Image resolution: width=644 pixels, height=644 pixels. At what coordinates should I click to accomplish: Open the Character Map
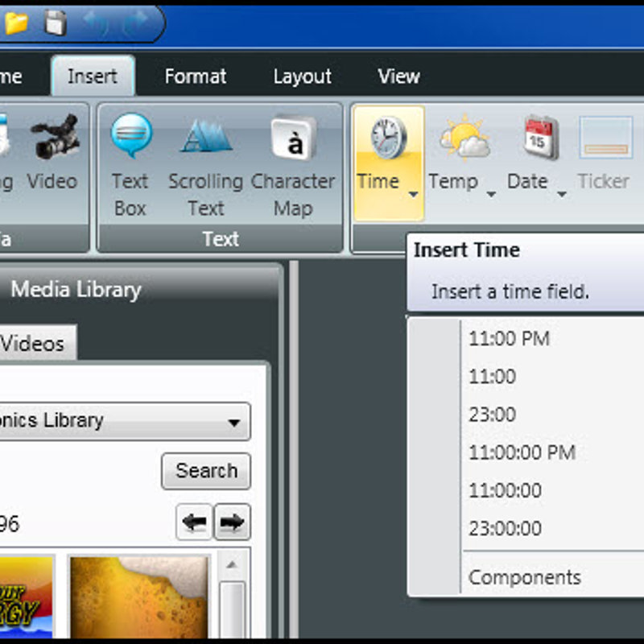(x=292, y=137)
